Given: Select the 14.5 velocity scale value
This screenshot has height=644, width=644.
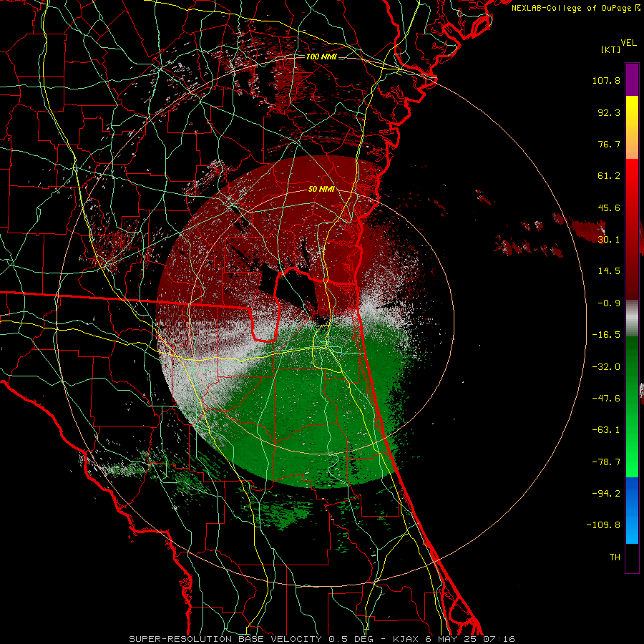Looking at the screenshot, I should (609, 271).
